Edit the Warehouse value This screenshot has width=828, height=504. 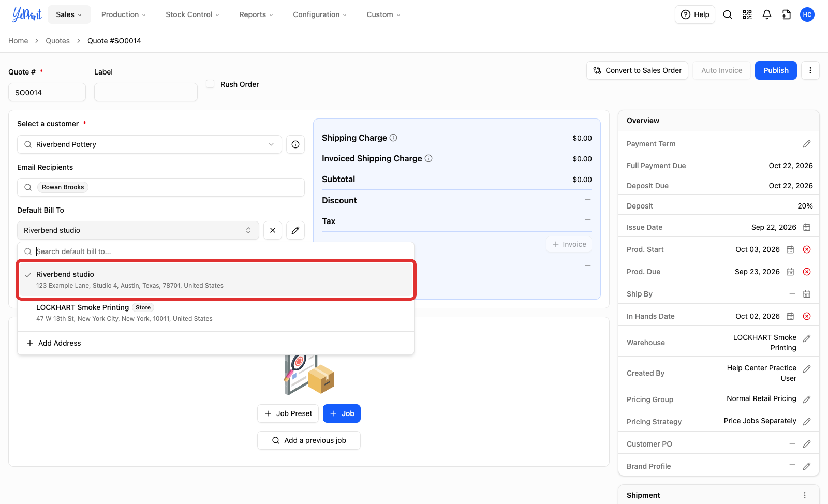pyautogui.click(x=807, y=338)
